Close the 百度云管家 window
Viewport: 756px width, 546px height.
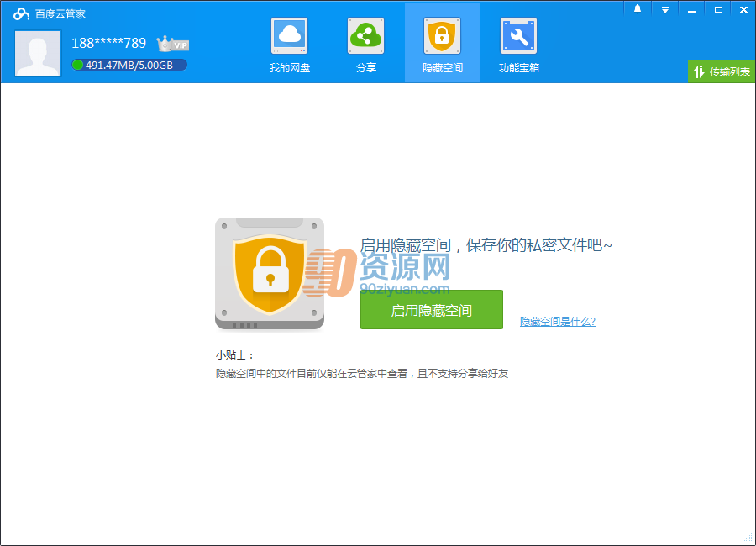click(x=743, y=9)
